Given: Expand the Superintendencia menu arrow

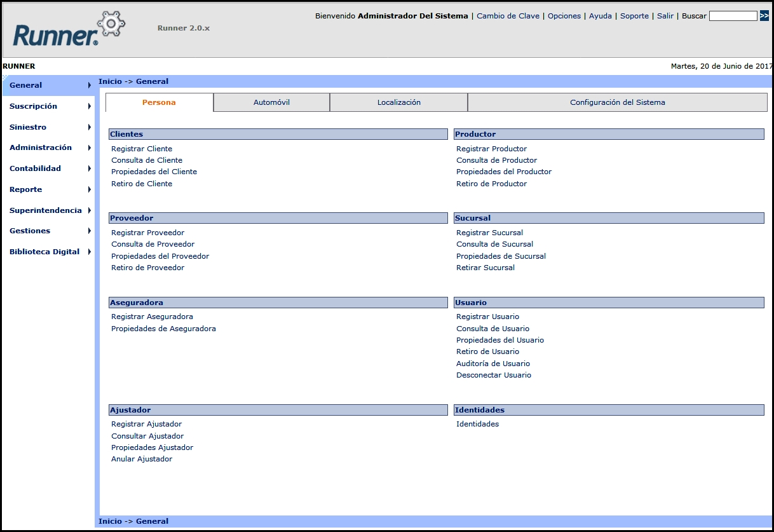Looking at the screenshot, I should (90, 210).
